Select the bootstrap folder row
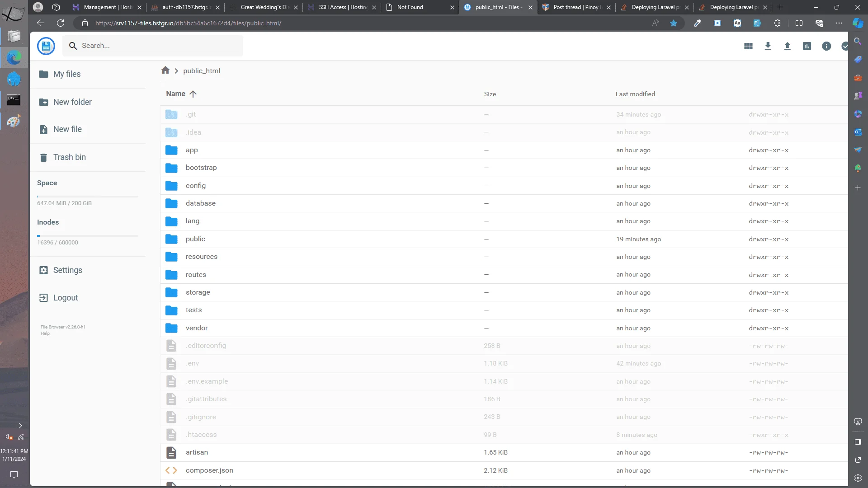Viewport: 868px width, 488px height. pos(504,168)
